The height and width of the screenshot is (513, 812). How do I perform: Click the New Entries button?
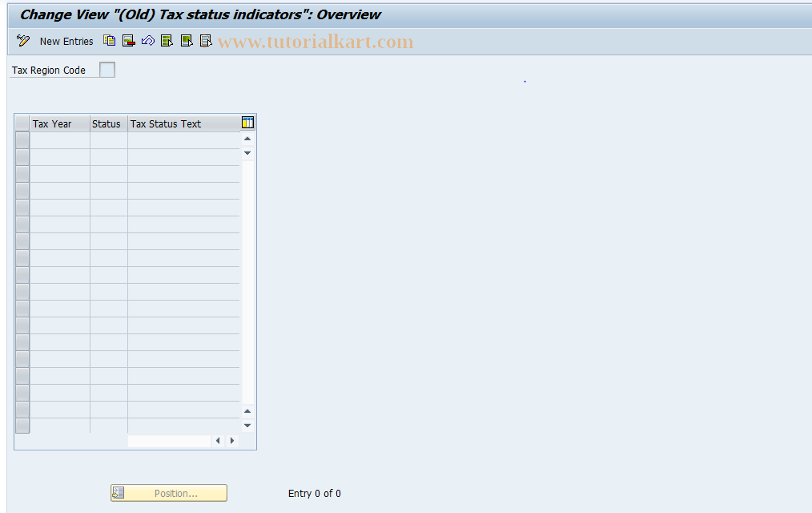click(x=66, y=42)
